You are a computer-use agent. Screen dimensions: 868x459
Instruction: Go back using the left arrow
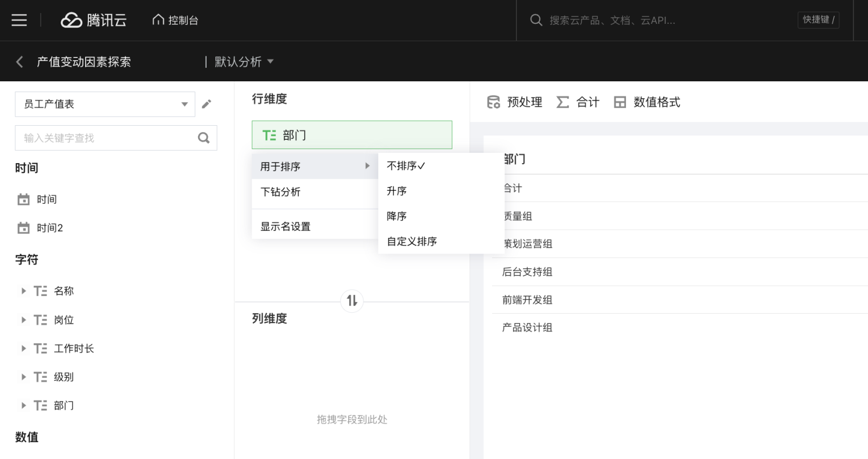pos(20,62)
